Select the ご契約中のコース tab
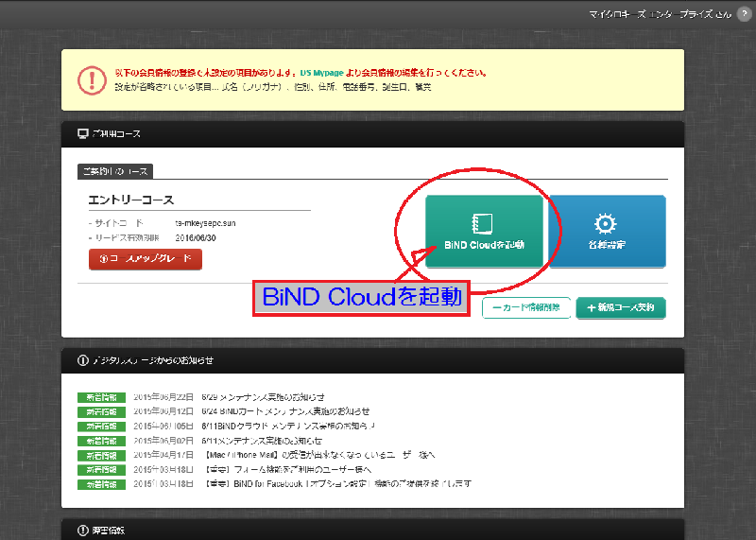The height and width of the screenshot is (540, 756). (x=114, y=171)
